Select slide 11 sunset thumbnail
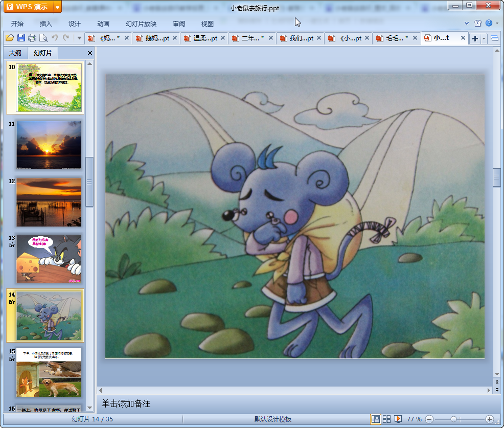The width and height of the screenshot is (504, 428). (x=49, y=145)
